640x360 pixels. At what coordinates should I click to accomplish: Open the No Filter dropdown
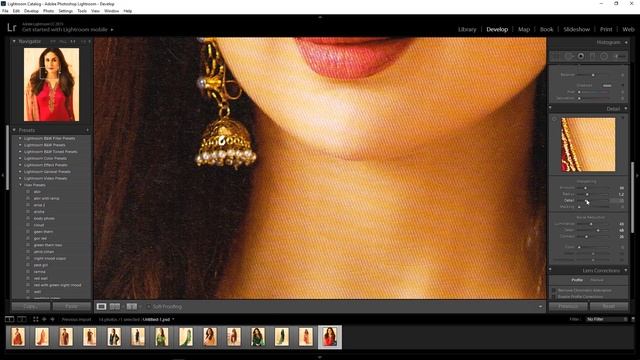(606, 319)
